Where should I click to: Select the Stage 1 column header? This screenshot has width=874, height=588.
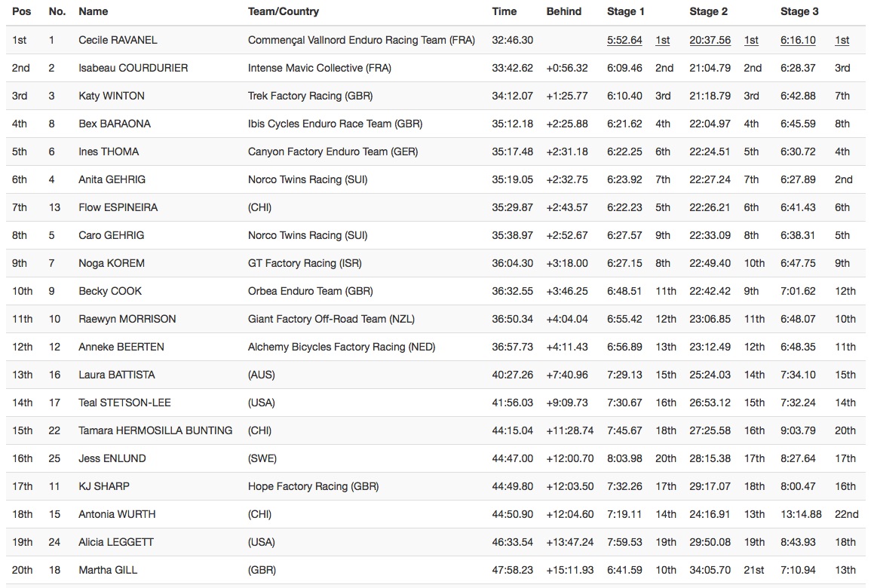tap(626, 11)
